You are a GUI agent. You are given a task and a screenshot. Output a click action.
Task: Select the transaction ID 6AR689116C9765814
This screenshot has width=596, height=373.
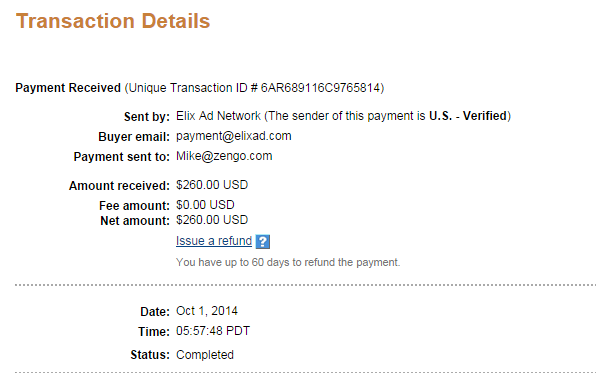[x=320, y=88]
